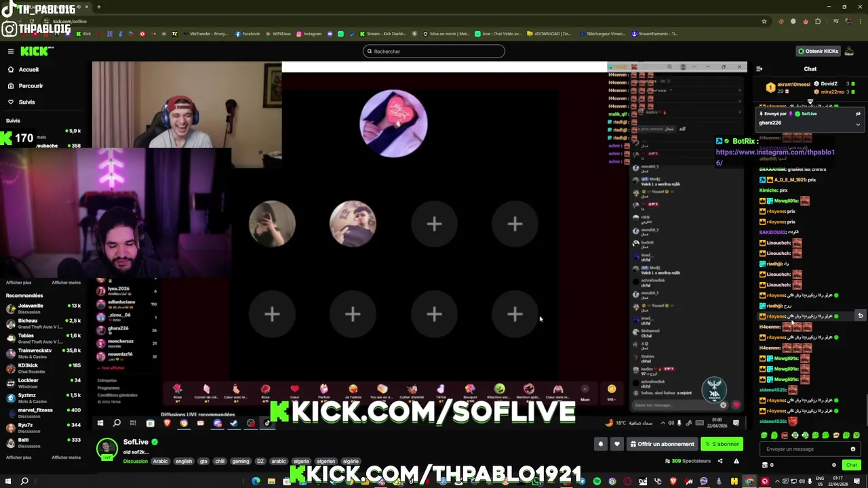
Task: Click the follow heart button
Action: (x=616, y=444)
